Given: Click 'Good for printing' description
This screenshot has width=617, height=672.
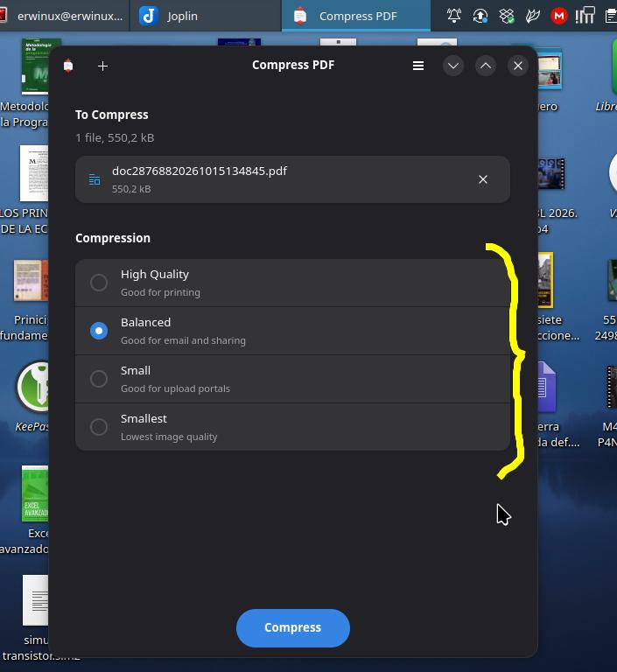Looking at the screenshot, I should pyautogui.click(x=160, y=293).
